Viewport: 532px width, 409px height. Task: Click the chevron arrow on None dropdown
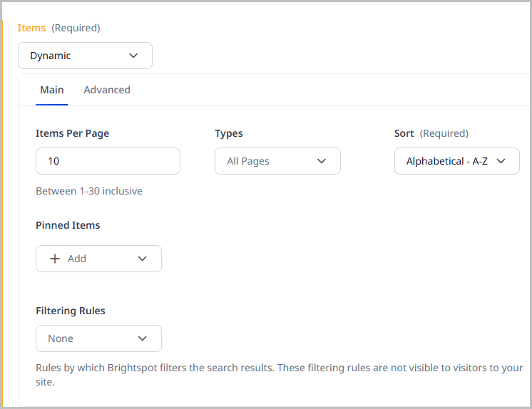(142, 338)
